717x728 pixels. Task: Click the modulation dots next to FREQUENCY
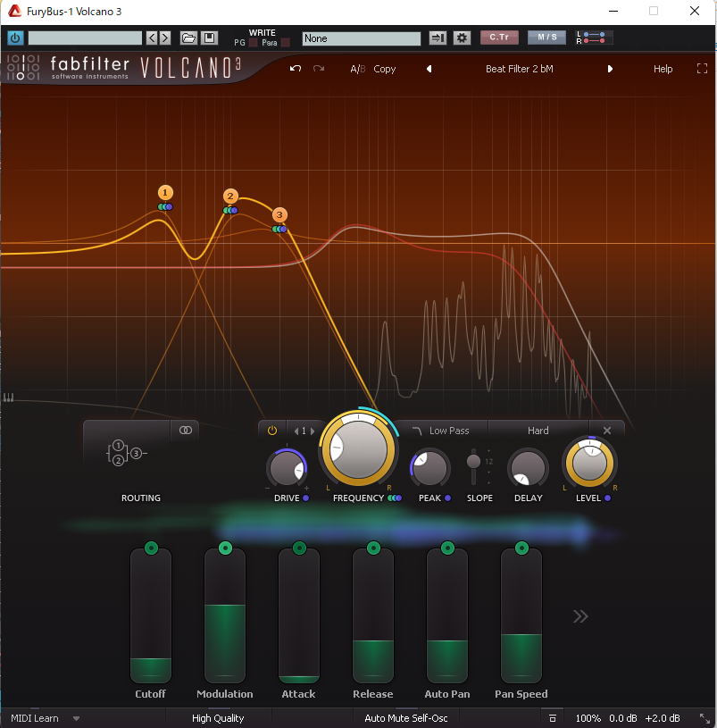point(395,498)
